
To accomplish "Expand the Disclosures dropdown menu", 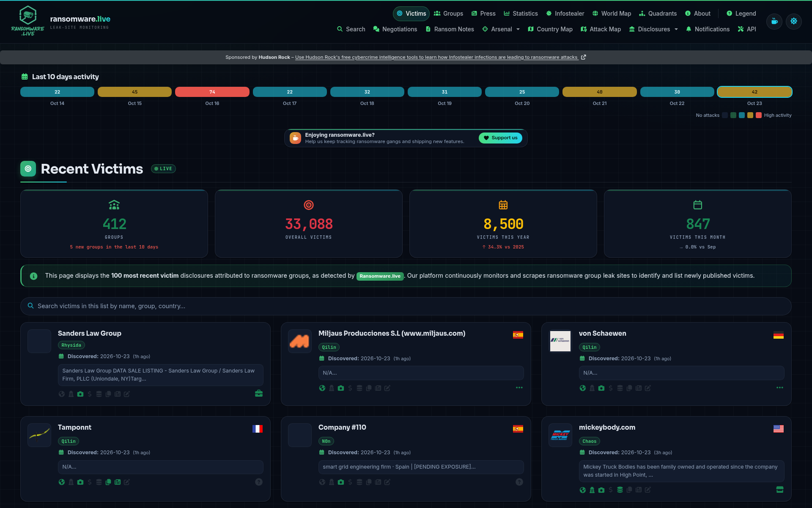I will click(x=653, y=29).
